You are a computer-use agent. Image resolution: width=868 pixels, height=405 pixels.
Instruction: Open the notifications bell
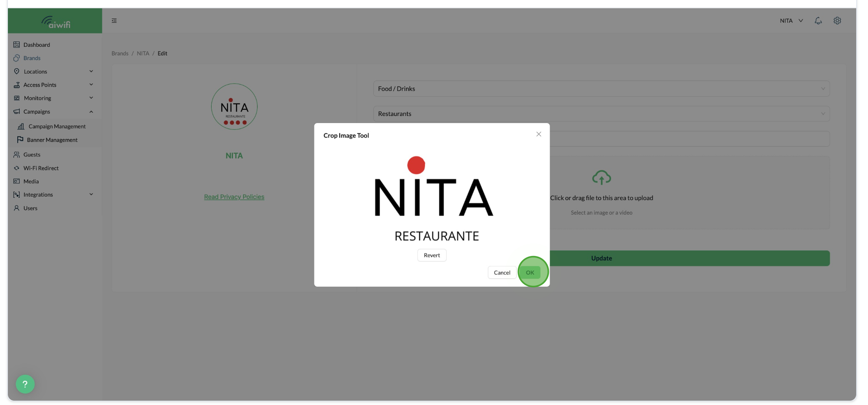(818, 21)
